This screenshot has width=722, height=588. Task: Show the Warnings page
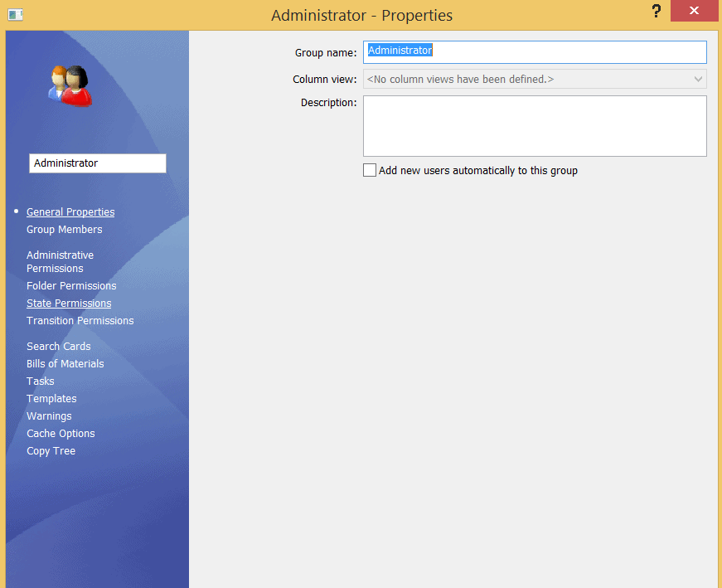[x=49, y=416]
